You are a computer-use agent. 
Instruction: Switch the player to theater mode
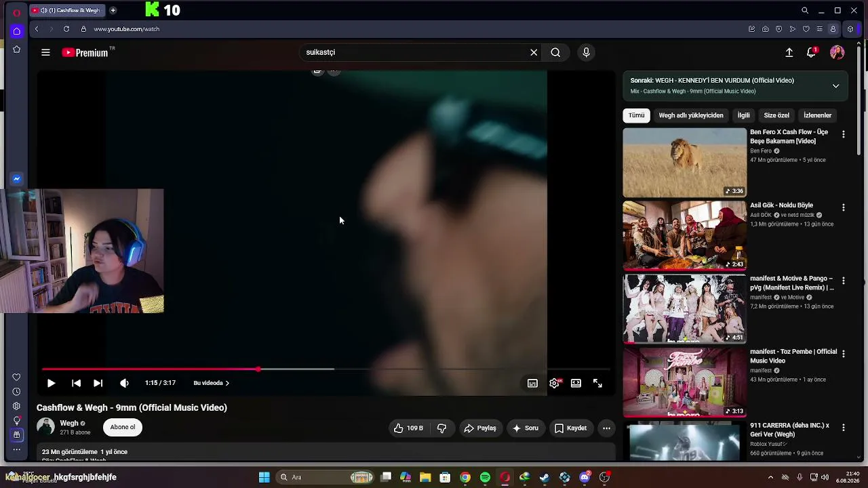point(576,383)
